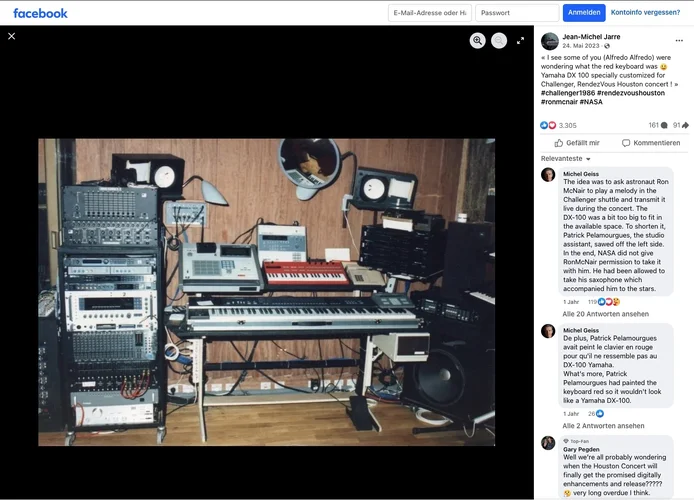Click the 26 likes on second comment
694x500 pixels.
point(596,414)
